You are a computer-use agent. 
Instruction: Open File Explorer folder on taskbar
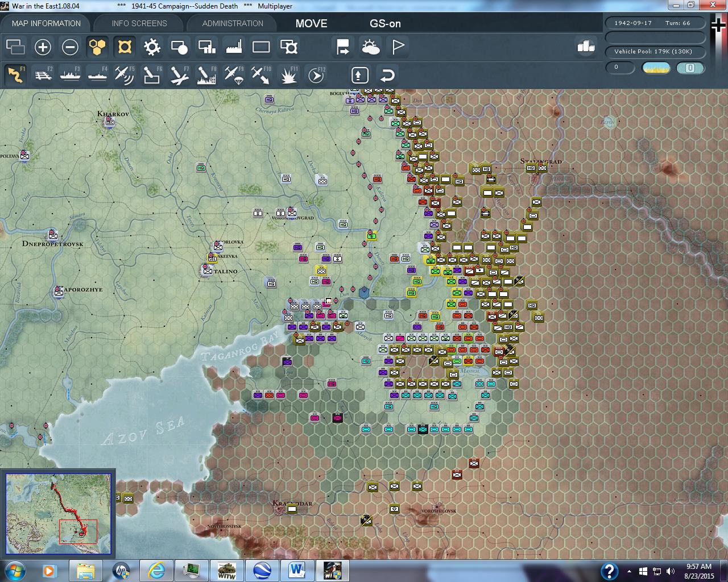tap(85, 571)
